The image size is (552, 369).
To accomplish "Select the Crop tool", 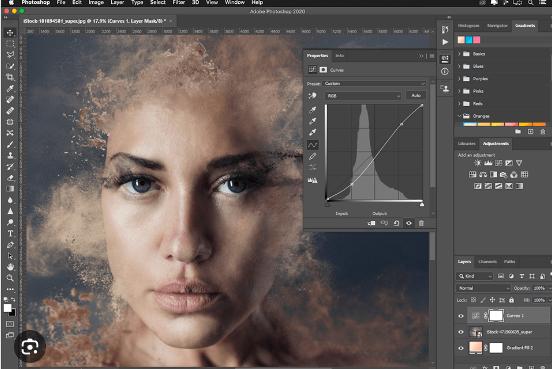I will tap(10, 77).
